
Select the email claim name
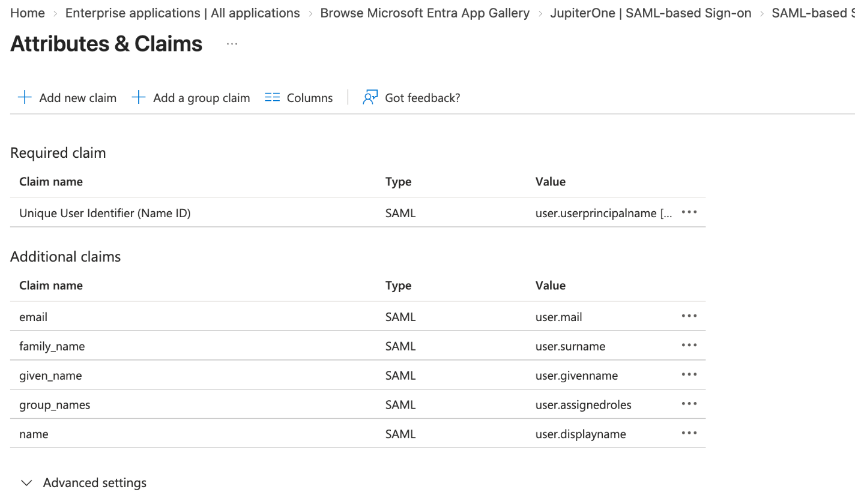(x=34, y=317)
